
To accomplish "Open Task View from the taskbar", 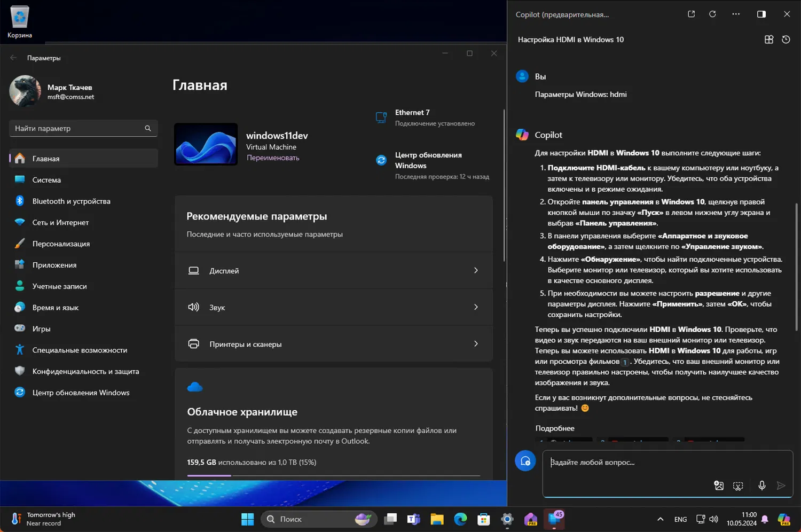I will (x=391, y=519).
